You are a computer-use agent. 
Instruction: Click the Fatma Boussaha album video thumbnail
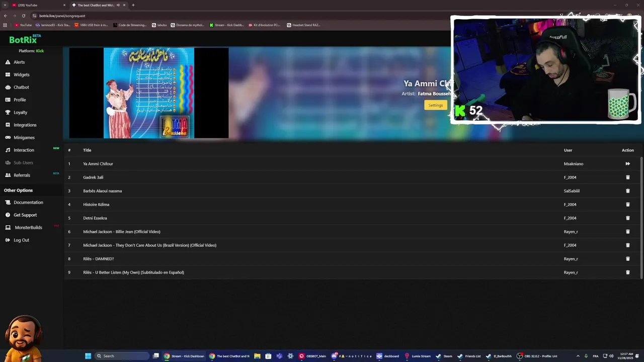(x=149, y=93)
